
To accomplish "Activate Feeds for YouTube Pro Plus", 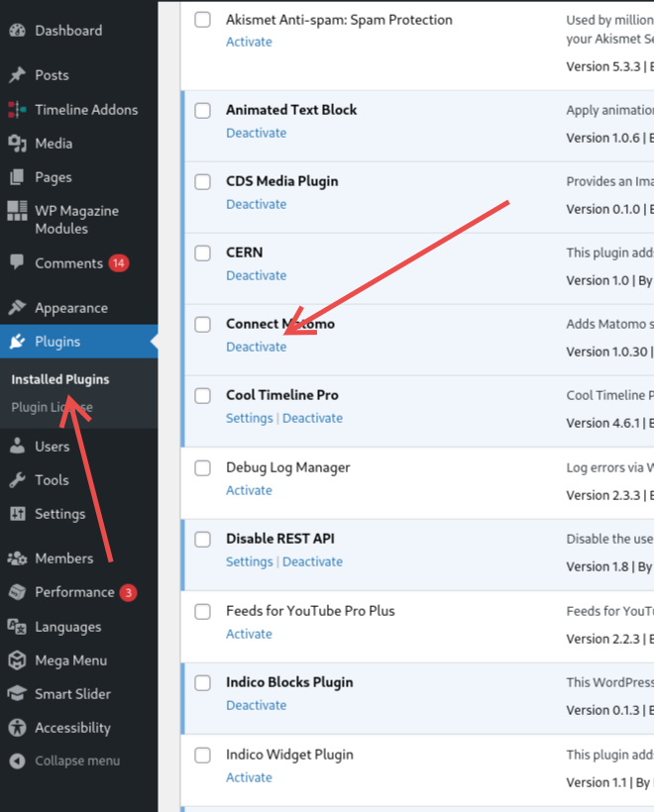I will pos(249,635).
